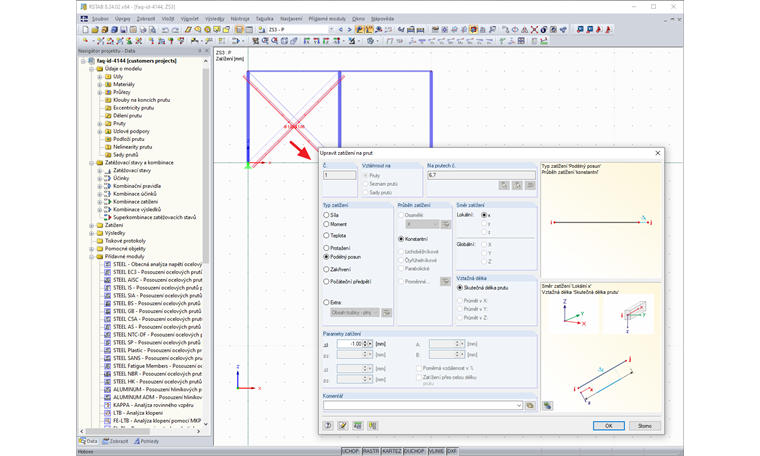Click the pin icon of the Navigátor panel

(x=200, y=50)
